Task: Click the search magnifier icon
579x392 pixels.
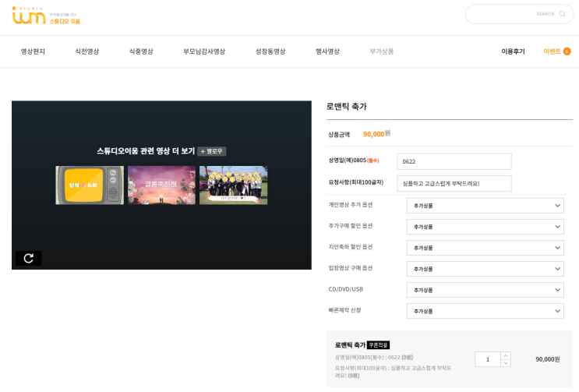Action: [x=563, y=14]
